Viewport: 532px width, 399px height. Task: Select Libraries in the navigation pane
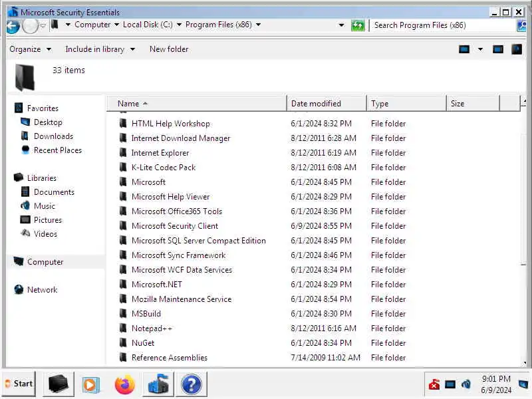42,178
